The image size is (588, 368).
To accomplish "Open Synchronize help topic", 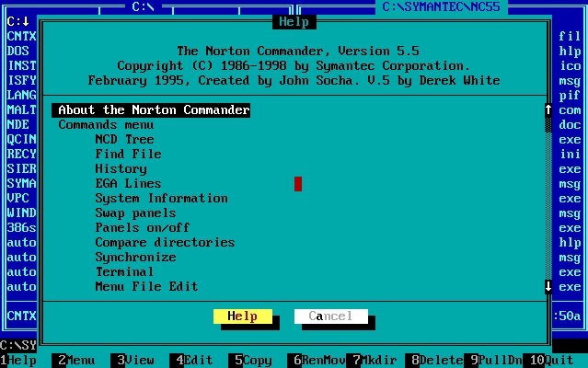I will [135, 257].
